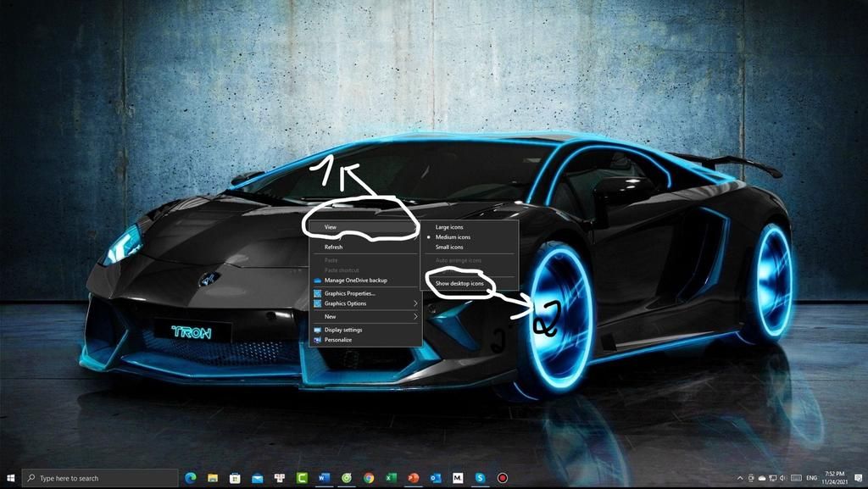Open Outlook from the taskbar
The height and width of the screenshot is (489, 868).
(436, 478)
